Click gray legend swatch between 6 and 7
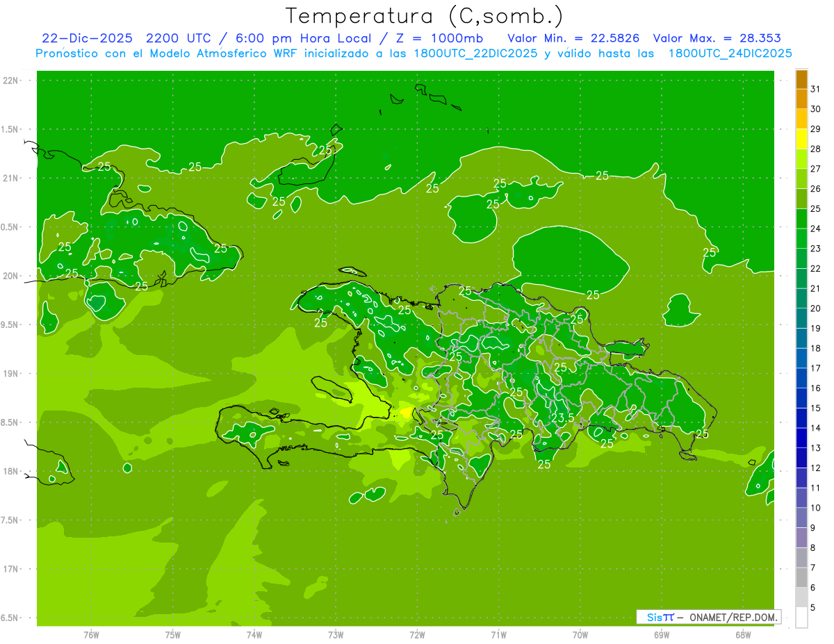The image size is (834, 644). coord(801,577)
